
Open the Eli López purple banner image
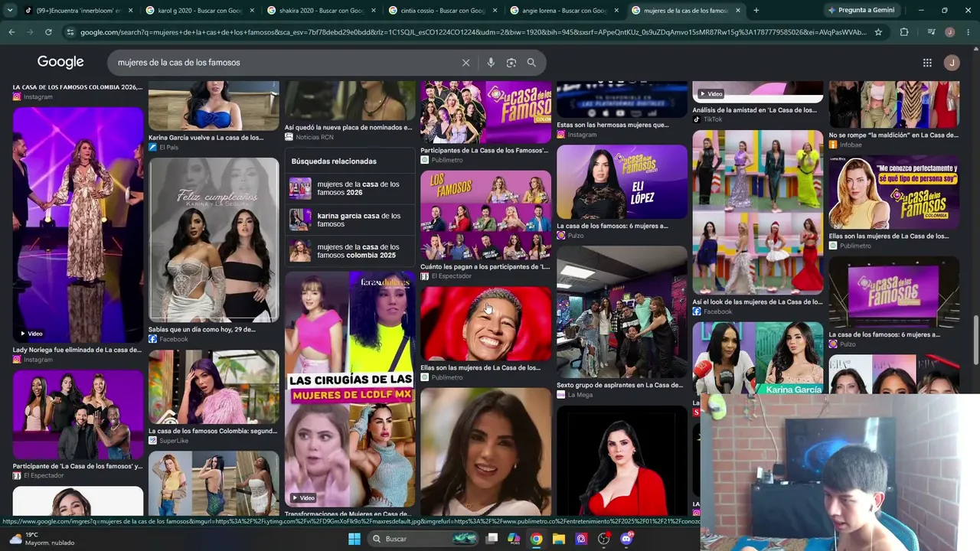pyautogui.click(x=622, y=181)
